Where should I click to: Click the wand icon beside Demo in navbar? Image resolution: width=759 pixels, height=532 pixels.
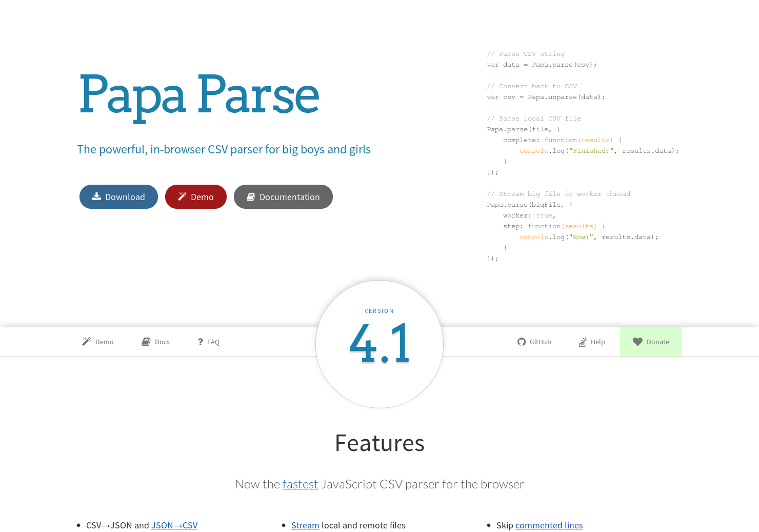(86, 341)
